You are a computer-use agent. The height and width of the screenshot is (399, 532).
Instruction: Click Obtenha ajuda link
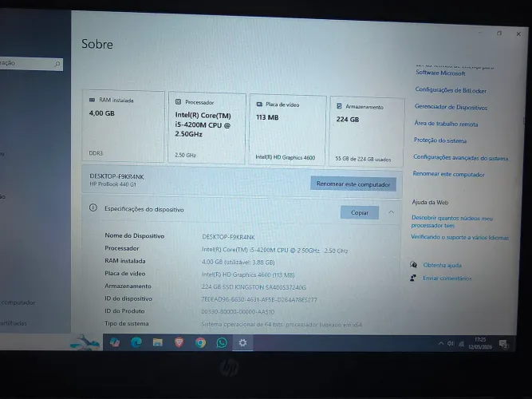click(x=442, y=265)
